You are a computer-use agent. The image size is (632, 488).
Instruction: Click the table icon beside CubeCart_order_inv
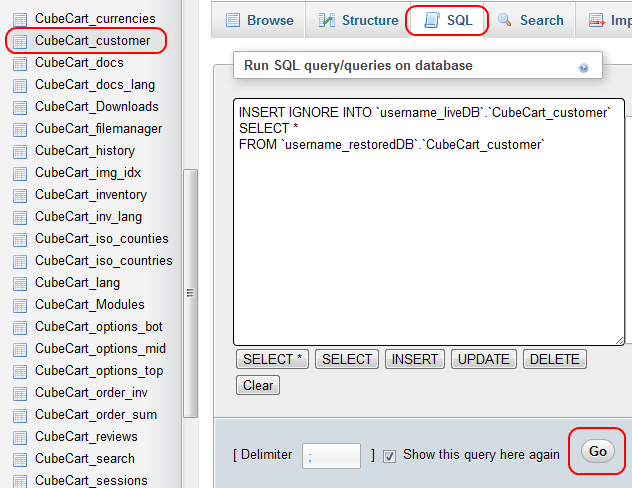tap(20, 394)
